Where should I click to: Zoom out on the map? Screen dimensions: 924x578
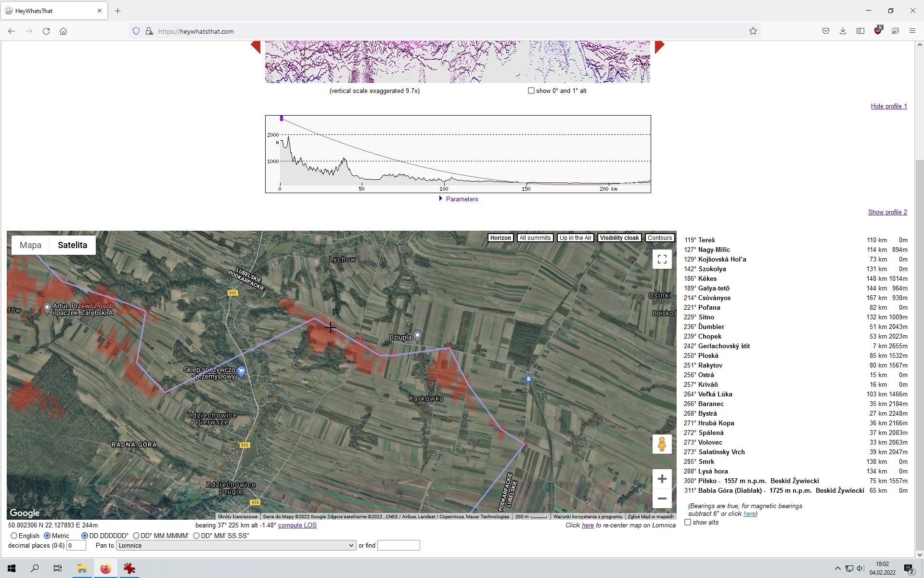tap(662, 499)
